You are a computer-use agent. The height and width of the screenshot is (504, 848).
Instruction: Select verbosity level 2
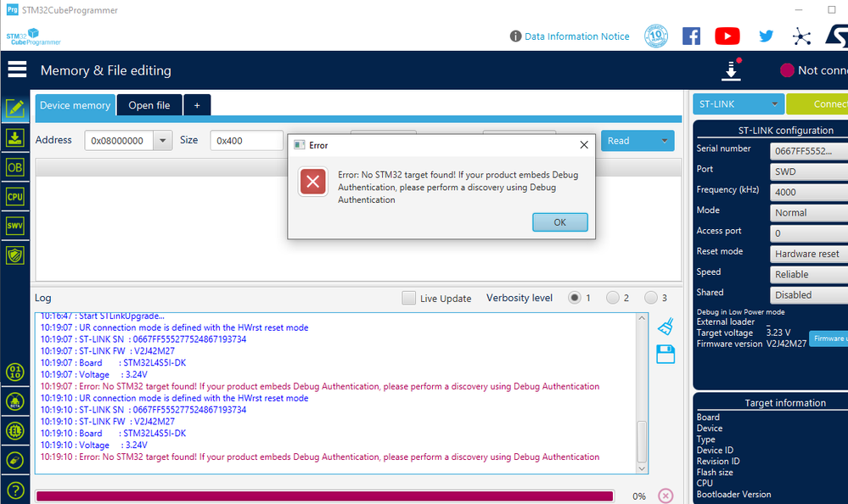(x=612, y=298)
